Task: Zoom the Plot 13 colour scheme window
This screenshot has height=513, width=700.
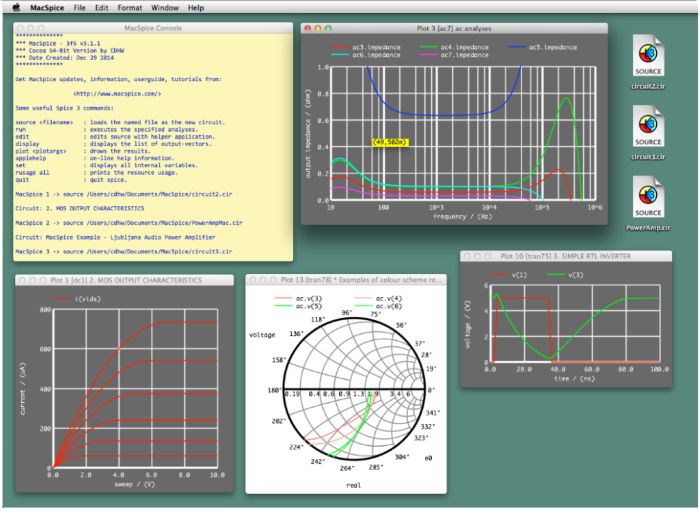Action: point(273,279)
